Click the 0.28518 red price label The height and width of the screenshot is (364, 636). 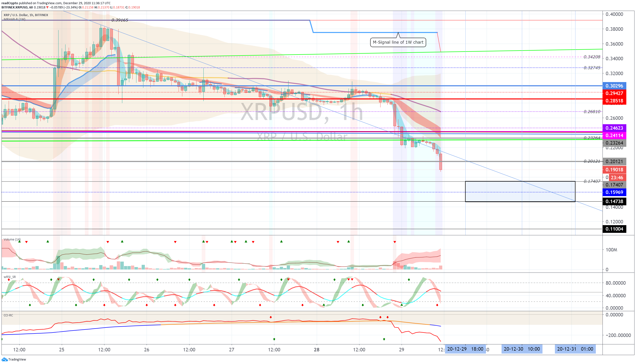[x=614, y=101]
